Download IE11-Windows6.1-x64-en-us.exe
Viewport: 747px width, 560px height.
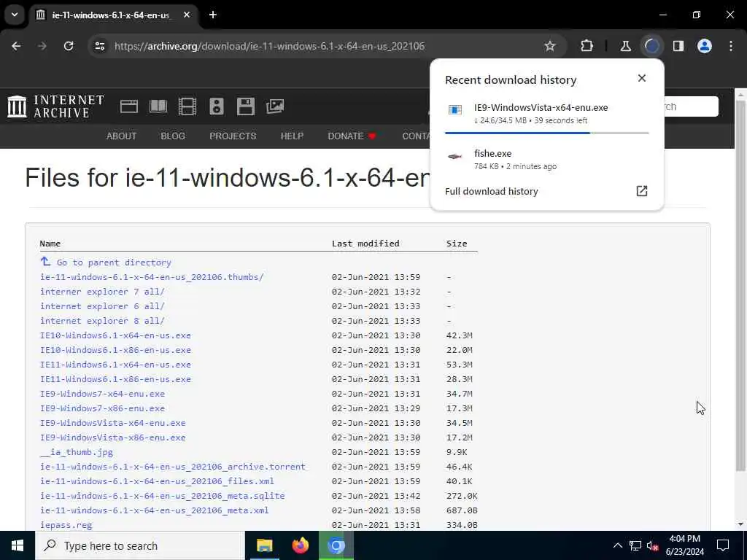[x=115, y=365]
